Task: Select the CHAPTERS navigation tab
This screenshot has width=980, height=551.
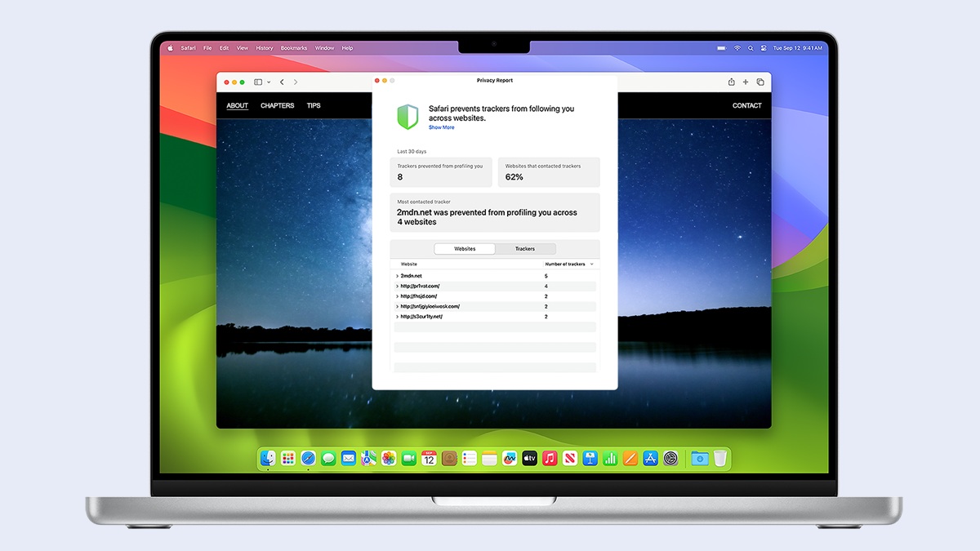Action: [277, 105]
